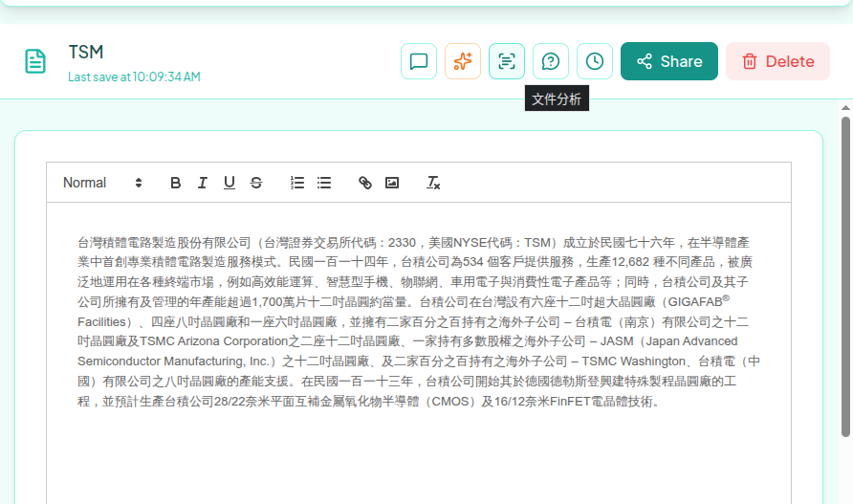Clear formatting with the Tx icon
This screenshot has height=504, width=853.
pos(433,183)
